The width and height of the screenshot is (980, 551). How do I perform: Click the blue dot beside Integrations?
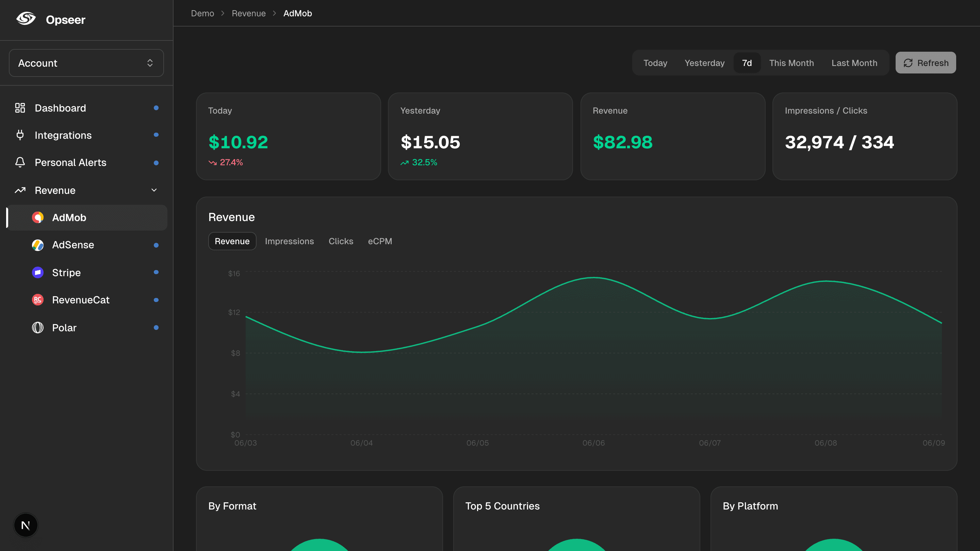pos(156,135)
